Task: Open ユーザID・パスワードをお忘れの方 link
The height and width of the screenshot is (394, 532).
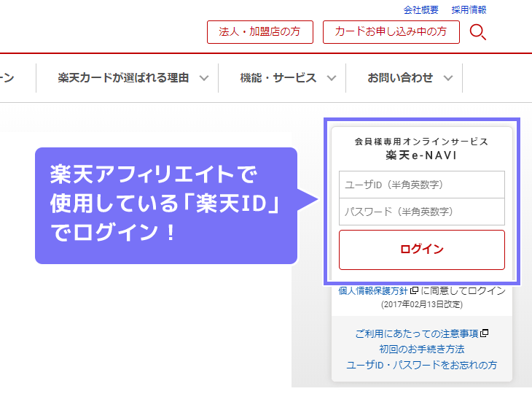Action: [x=422, y=365]
